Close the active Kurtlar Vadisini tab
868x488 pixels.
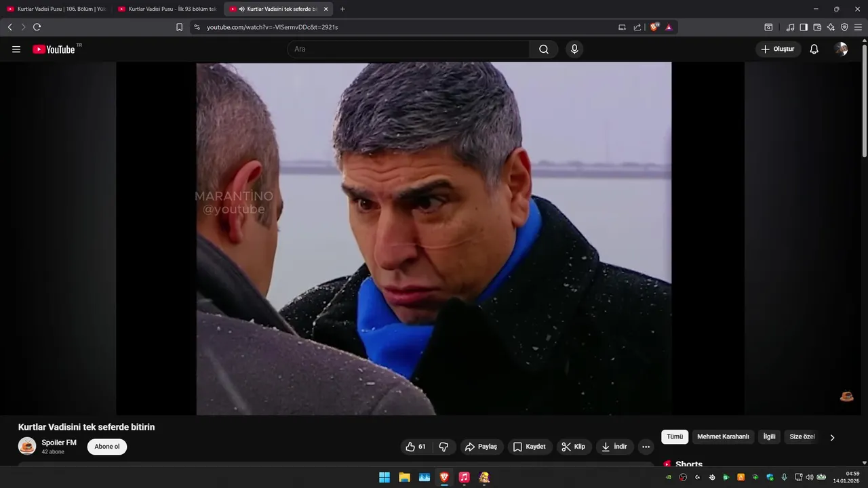(326, 9)
